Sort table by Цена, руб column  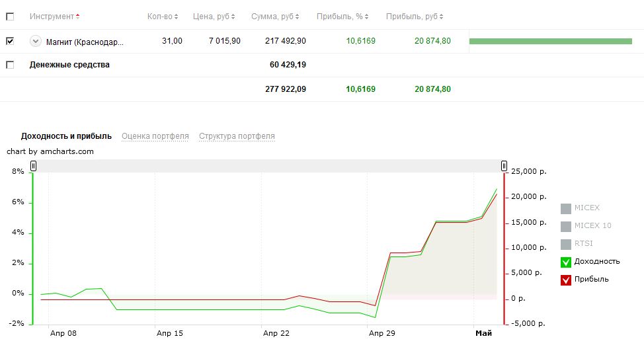tap(214, 17)
